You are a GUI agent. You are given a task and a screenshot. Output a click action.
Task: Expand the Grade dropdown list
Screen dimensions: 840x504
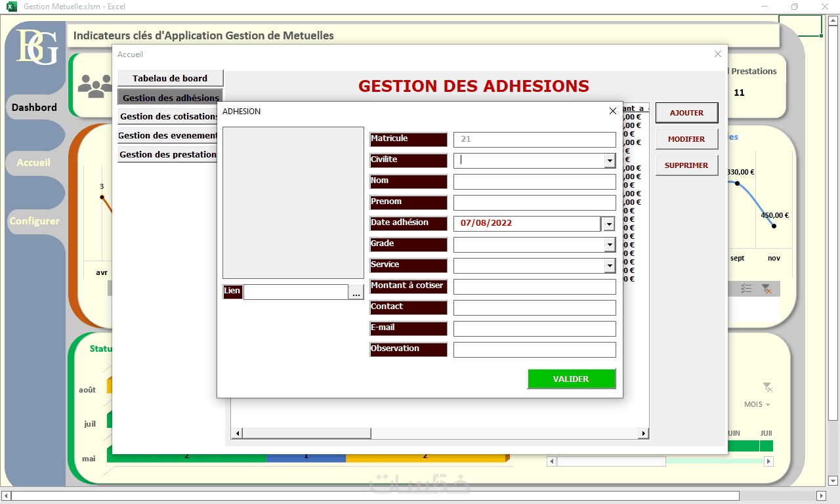(610, 245)
